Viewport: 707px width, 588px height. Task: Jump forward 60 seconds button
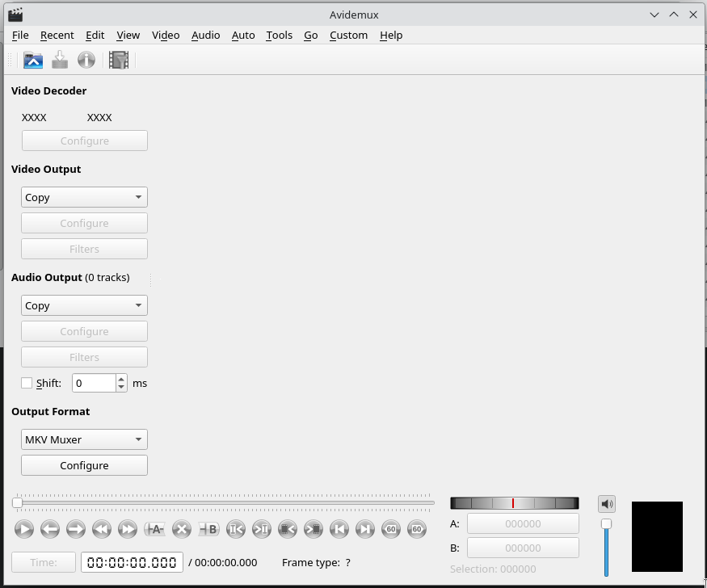pyautogui.click(x=417, y=529)
